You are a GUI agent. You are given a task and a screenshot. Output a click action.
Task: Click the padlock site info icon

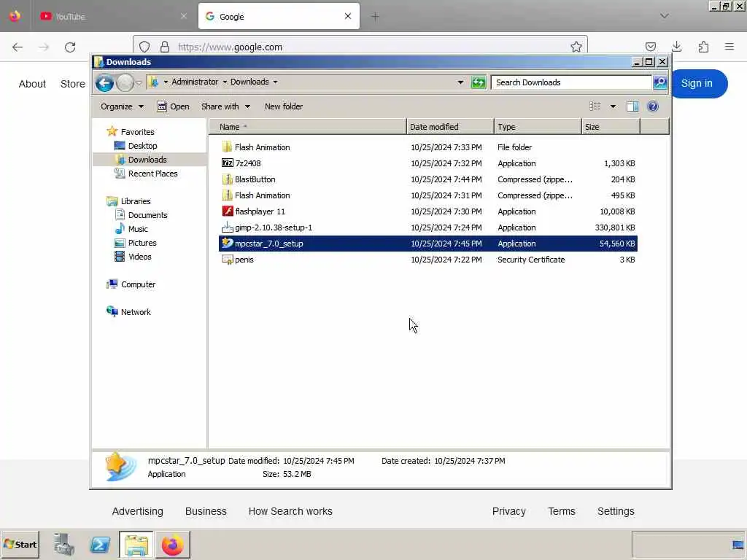click(x=165, y=47)
